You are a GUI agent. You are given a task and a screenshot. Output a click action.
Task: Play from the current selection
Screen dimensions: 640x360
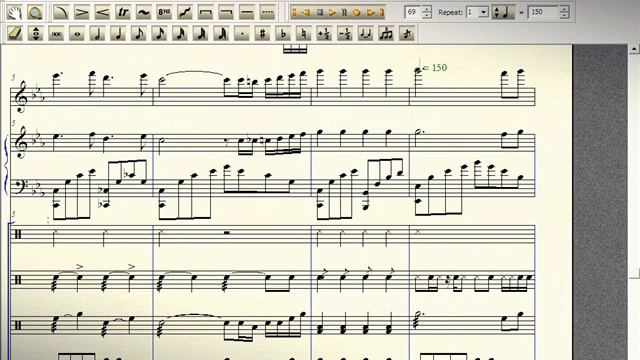[x=371, y=13]
